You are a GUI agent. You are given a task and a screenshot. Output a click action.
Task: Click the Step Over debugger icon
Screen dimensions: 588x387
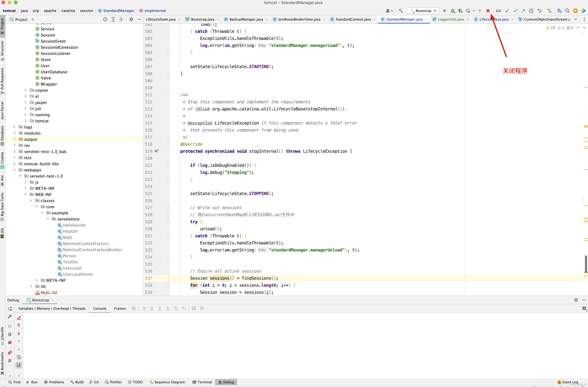pyautogui.click(x=144, y=308)
